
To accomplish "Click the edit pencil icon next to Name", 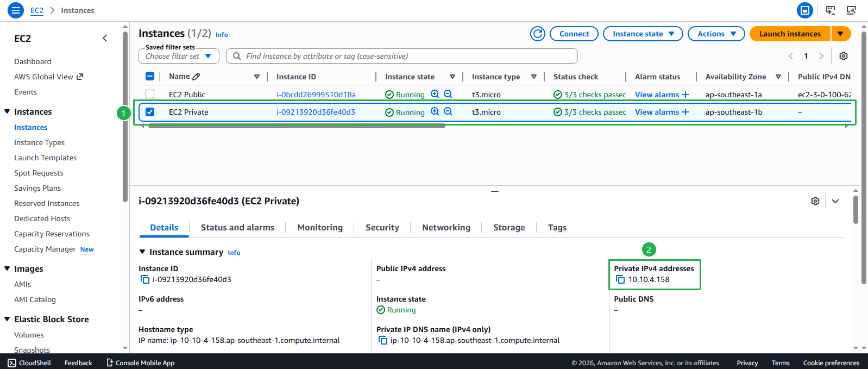I will coord(197,77).
